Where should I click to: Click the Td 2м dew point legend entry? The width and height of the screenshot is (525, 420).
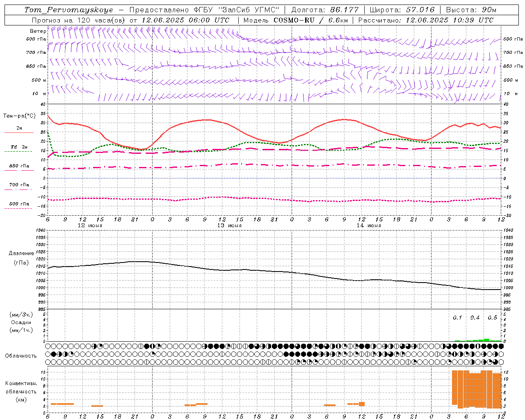point(19,147)
